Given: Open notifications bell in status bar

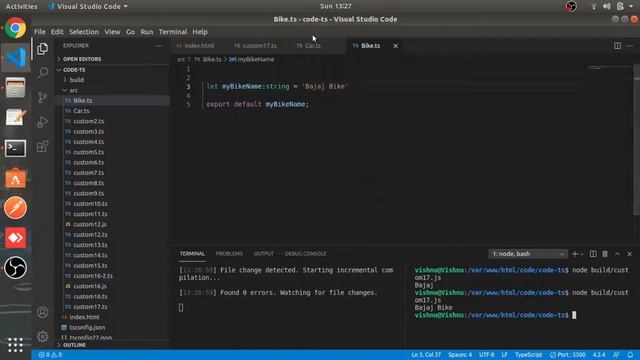Looking at the screenshot, I should click(x=630, y=355).
